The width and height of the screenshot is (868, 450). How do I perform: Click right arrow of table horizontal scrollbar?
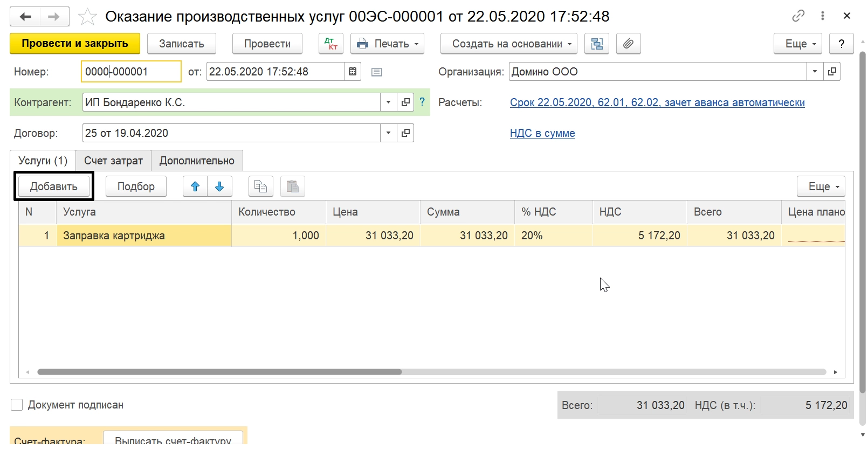coord(836,372)
